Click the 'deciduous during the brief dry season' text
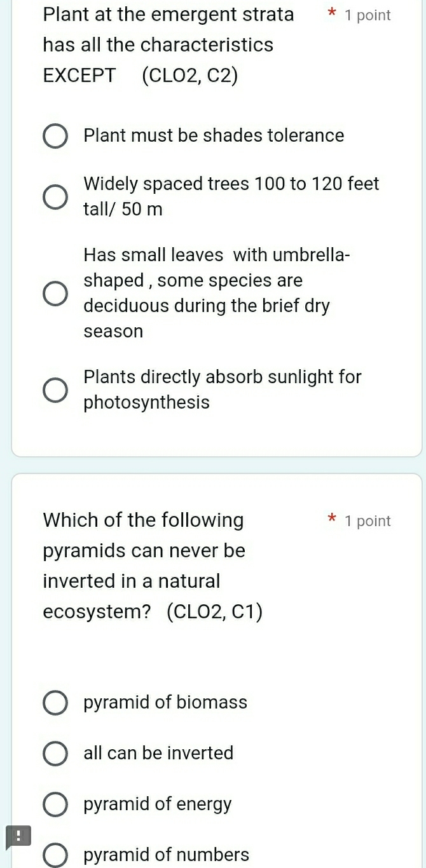 207,318
